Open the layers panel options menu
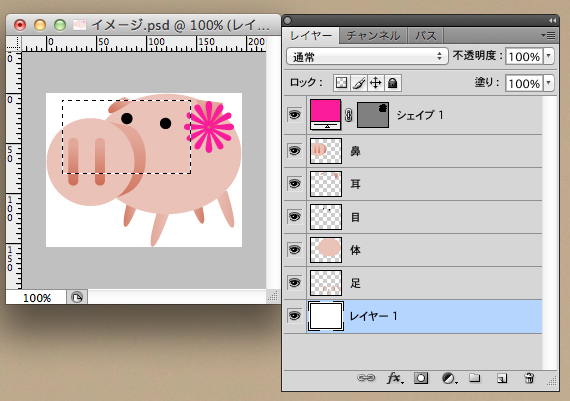The height and width of the screenshot is (401, 570). (548, 35)
